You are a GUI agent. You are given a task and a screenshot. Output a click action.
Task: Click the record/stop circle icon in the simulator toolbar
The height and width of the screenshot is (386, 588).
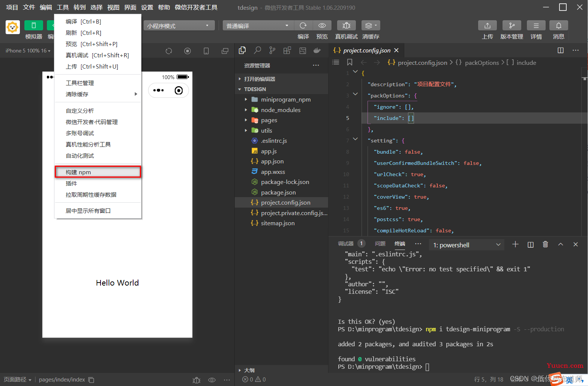[x=187, y=51]
